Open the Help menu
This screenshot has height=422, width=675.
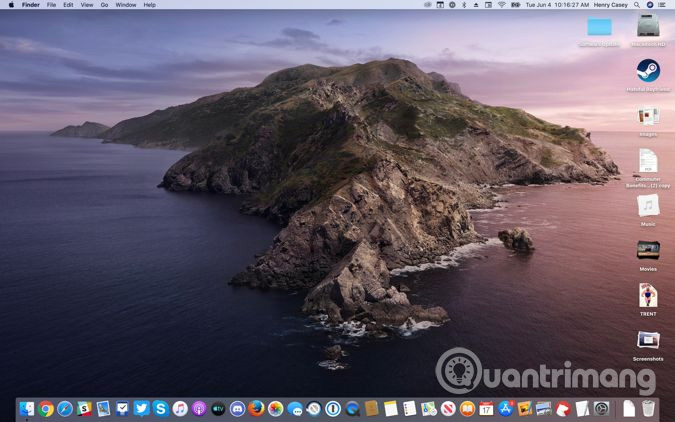pyautogui.click(x=149, y=5)
